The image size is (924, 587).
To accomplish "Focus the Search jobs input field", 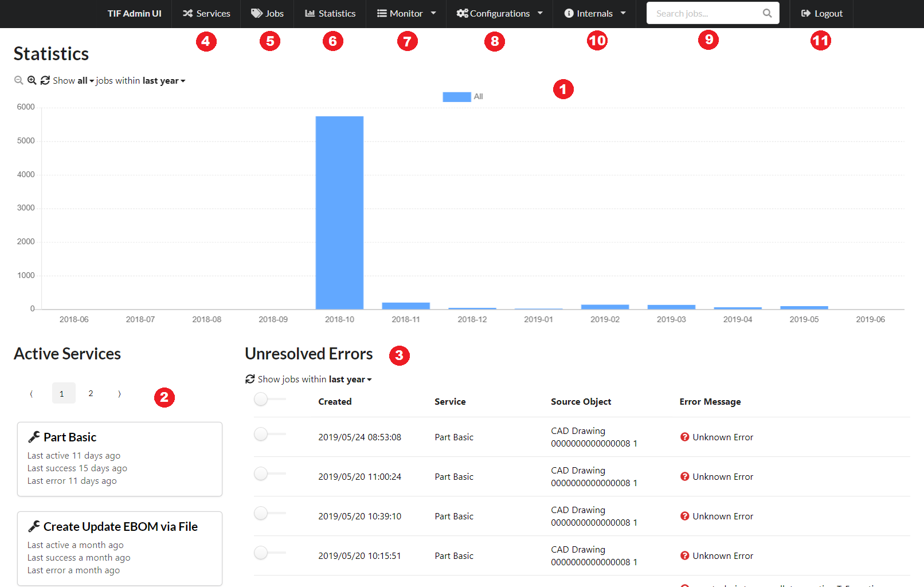I will click(x=705, y=14).
